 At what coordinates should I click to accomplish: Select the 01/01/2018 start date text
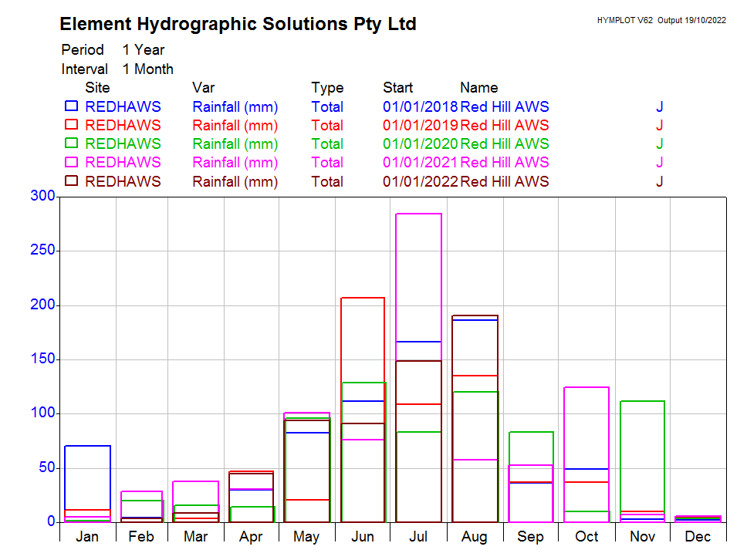tap(420, 107)
